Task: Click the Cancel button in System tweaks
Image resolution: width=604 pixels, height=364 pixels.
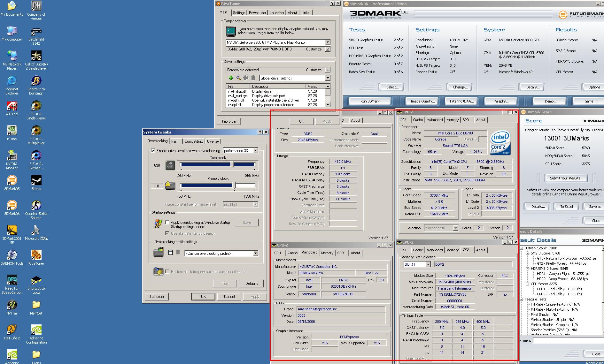Action: pos(229,297)
